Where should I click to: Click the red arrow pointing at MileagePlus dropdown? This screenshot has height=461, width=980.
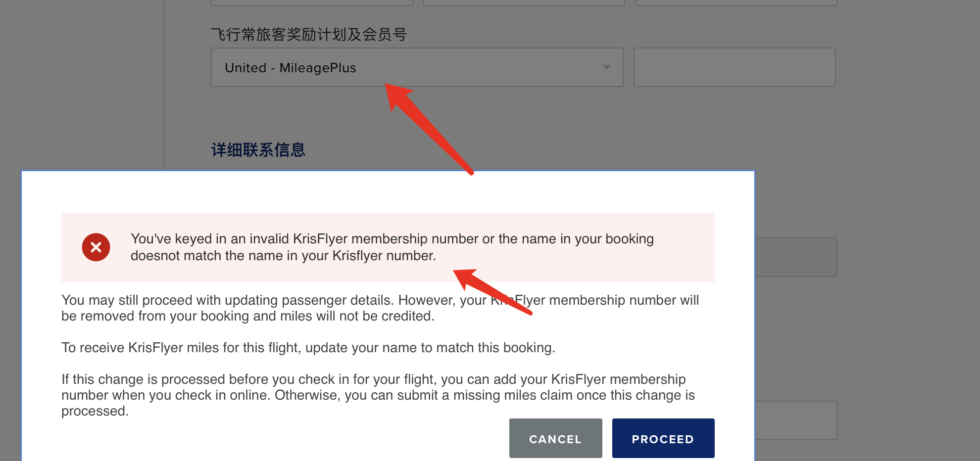(x=429, y=129)
